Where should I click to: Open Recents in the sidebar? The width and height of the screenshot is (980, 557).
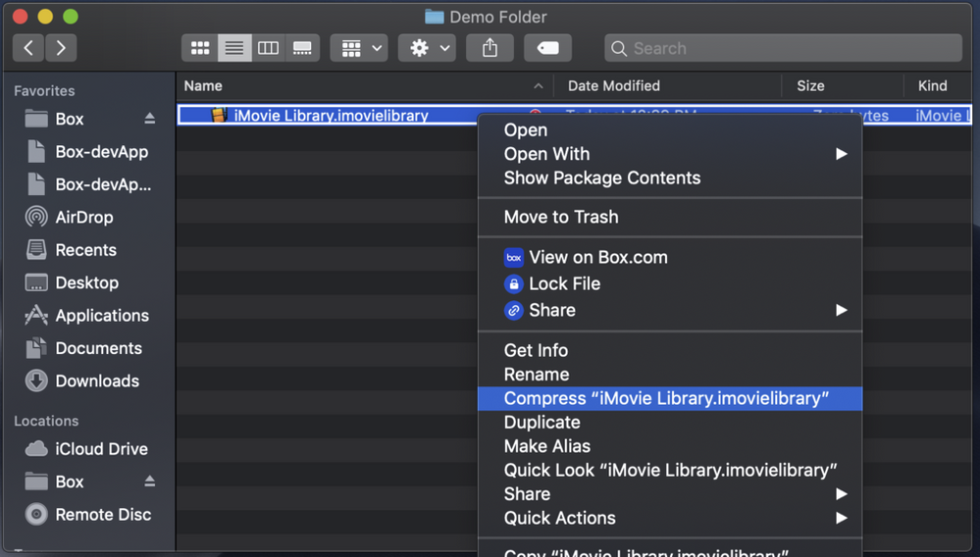pos(71,250)
